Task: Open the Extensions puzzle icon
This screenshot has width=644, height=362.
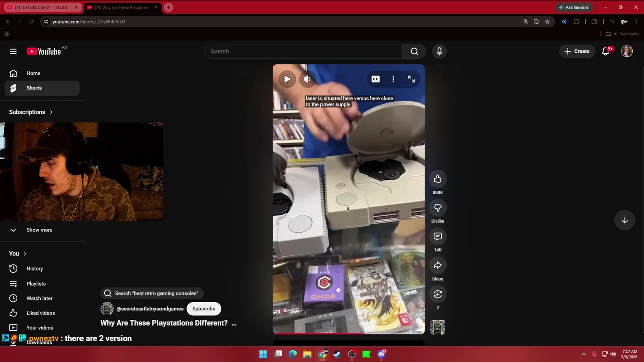Action: 577,22
